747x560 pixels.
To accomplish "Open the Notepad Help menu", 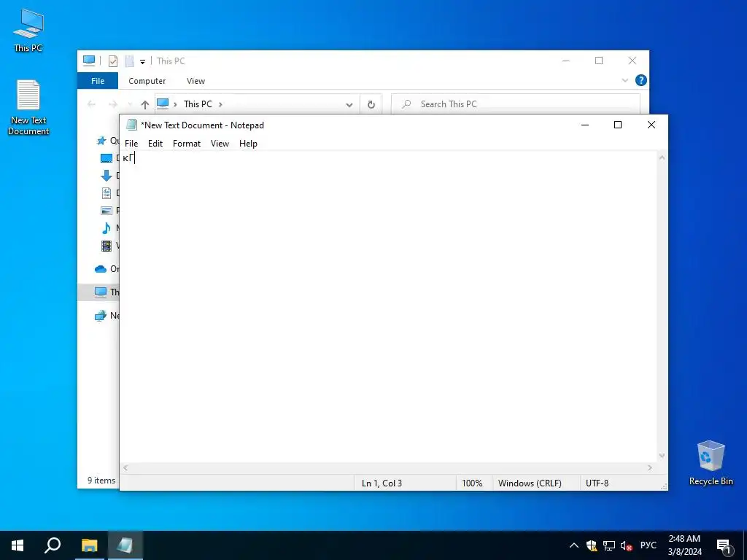I will (248, 144).
